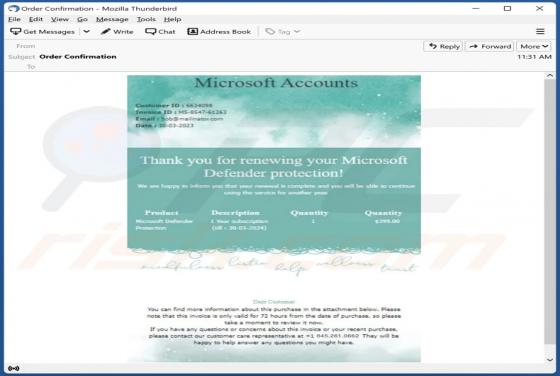Maximize the Thunderbird window

507,8
